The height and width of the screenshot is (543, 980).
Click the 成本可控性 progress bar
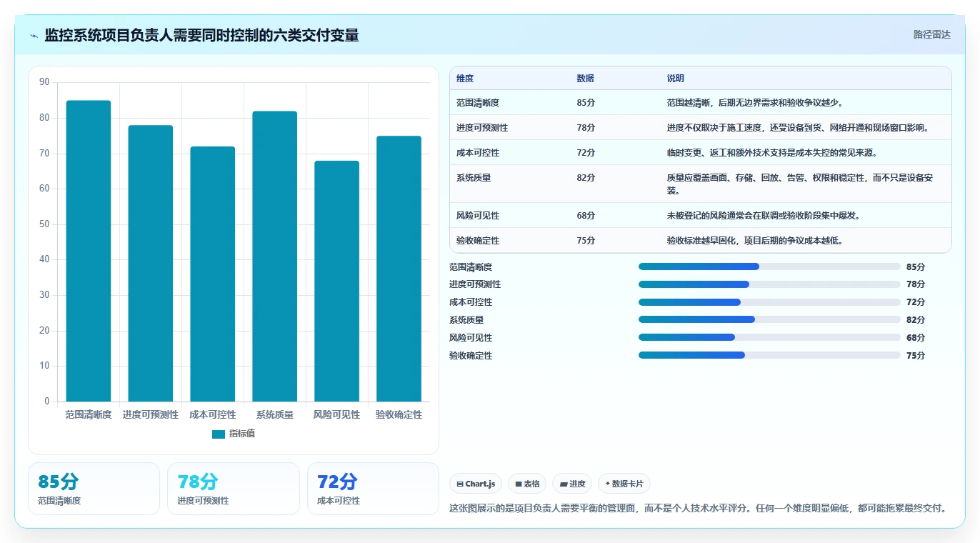pos(769,302)
